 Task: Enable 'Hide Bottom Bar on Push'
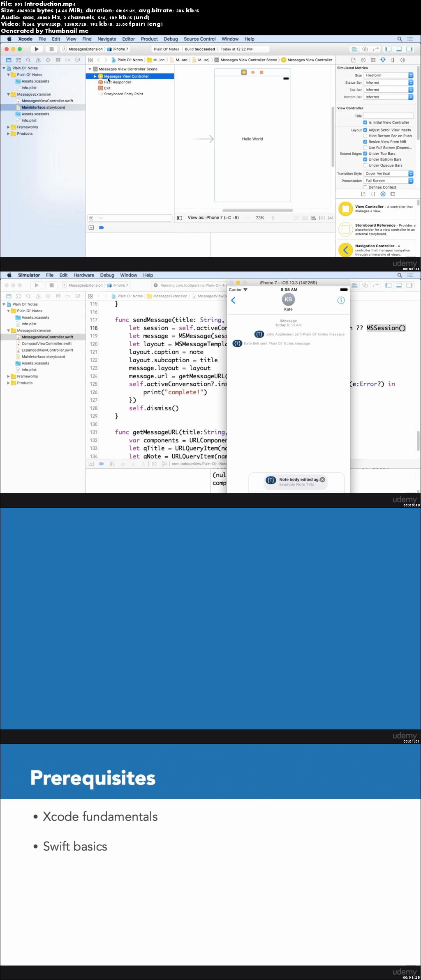click(x=365, y=136)
